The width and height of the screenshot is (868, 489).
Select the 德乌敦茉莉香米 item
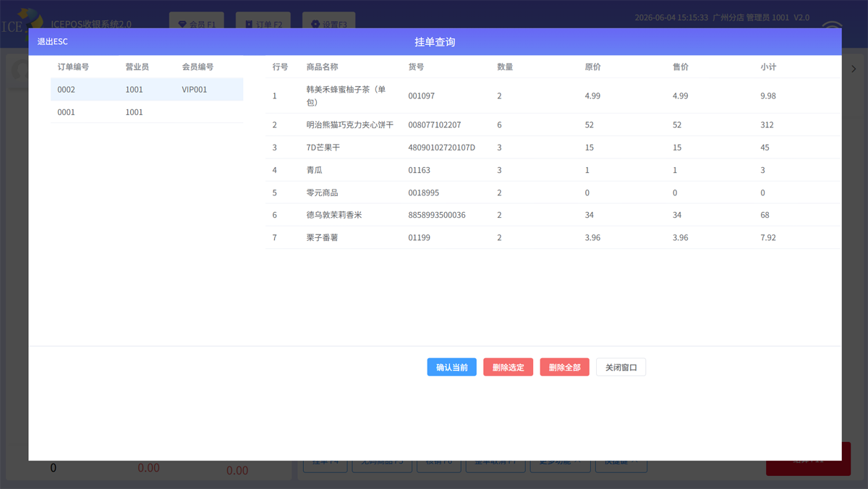(x=334, y=215)
